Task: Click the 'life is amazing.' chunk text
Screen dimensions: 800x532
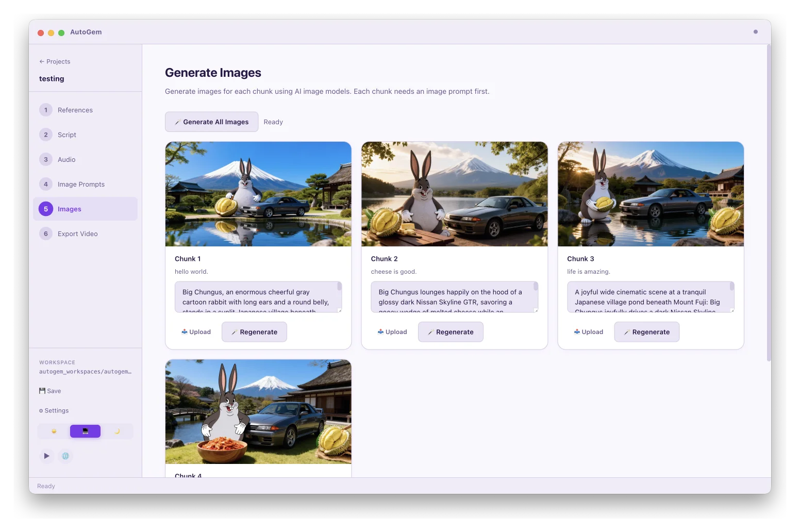Action: pos(589,272)
